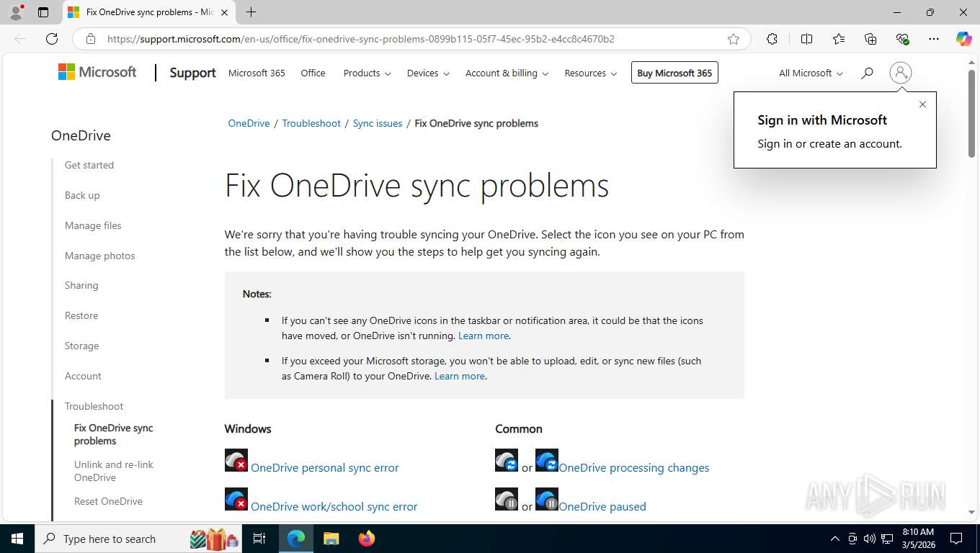Click the blue OneDrive paused icon
980x553 pixels.
click(x=547, y=499)
